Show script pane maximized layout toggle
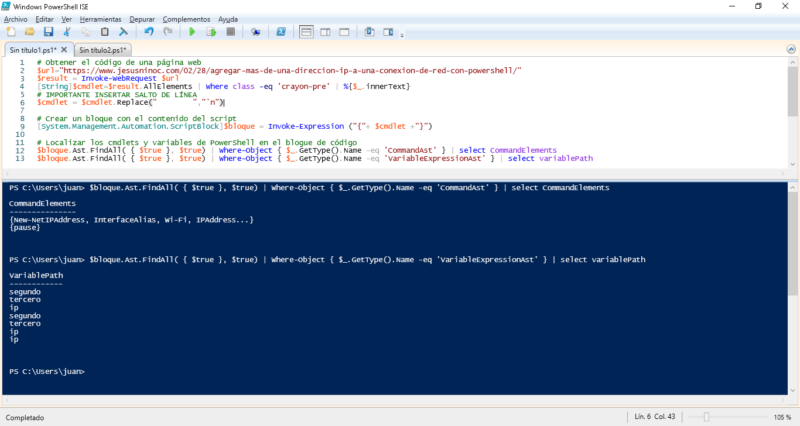 tap(344, 32)
